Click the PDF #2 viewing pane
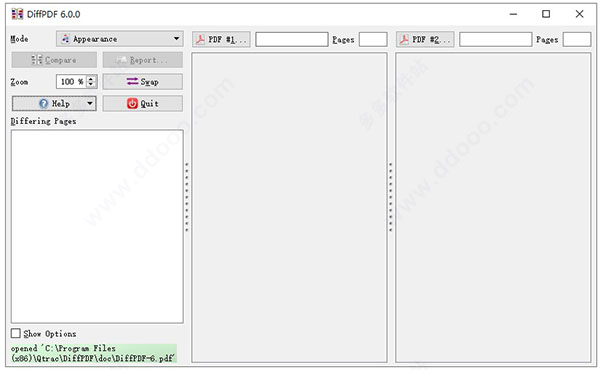Image resolution: width=600 pixels, height=370 pixels. pos(493,207)
